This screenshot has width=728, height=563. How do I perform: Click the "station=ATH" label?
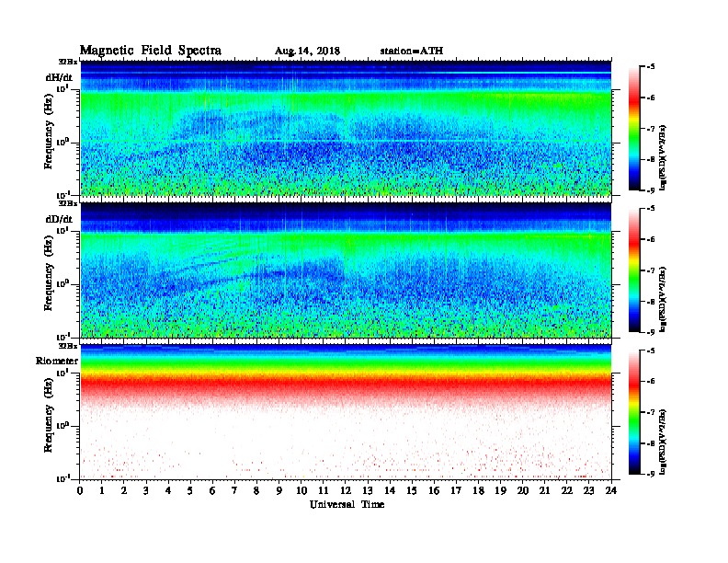coord(412,51)
